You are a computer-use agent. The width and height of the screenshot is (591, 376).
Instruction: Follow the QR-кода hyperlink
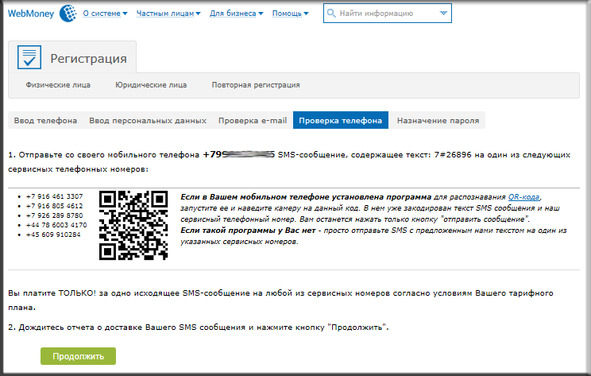[524, 197]
